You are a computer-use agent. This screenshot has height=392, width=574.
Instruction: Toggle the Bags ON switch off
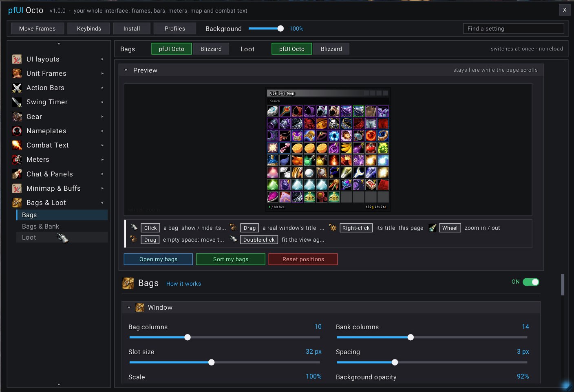[531, 282]
